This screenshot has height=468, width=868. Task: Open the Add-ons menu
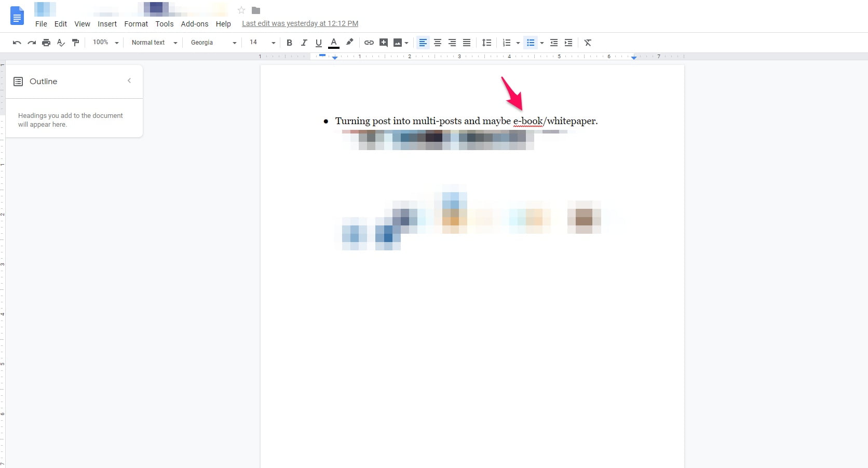click(194, 24)
